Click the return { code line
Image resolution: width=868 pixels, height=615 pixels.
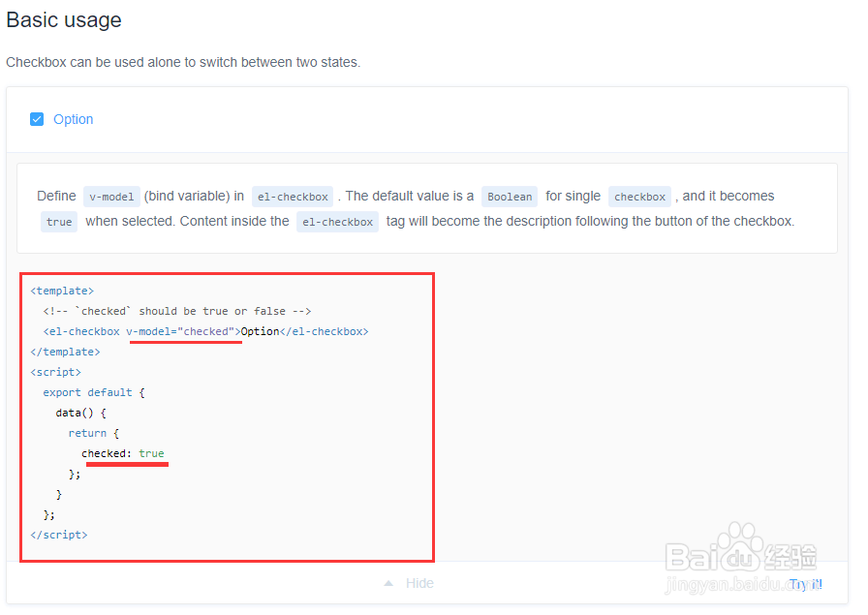tap(94, 433)
